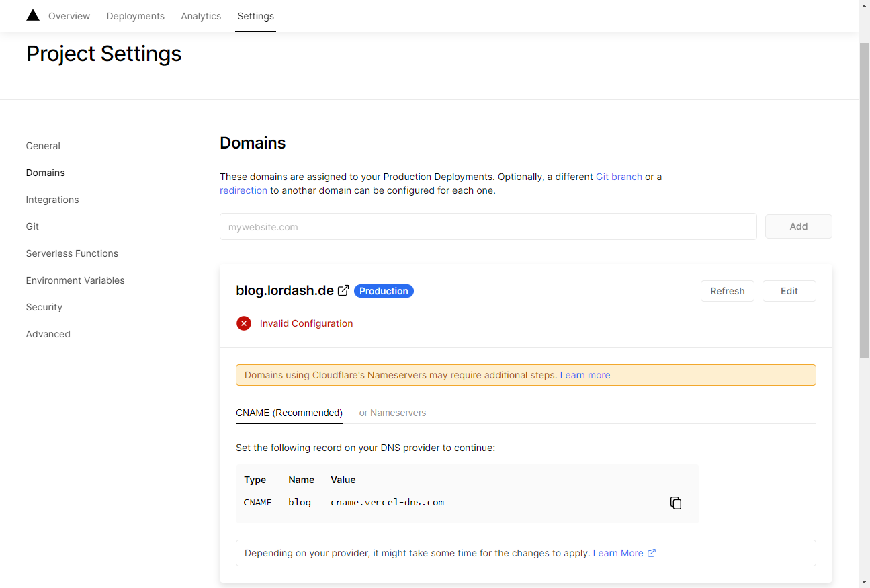The image size is (870, 588).
Task: Click the CNAME type cell
Action: [x=258, y=502]
